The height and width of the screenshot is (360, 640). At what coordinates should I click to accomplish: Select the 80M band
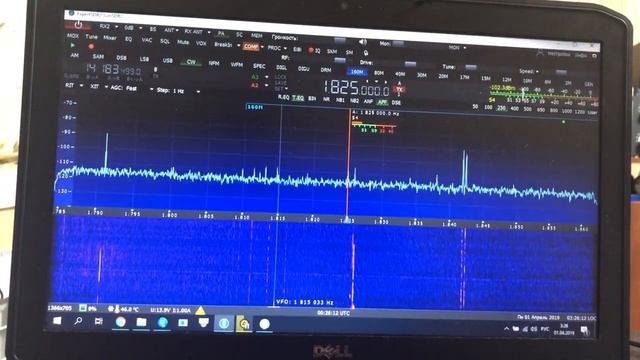[x=378, y=73]
